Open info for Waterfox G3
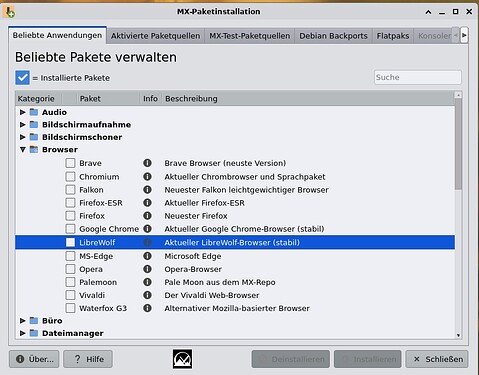The height and width of the screenshot is (375, 479). pos(147,308)
